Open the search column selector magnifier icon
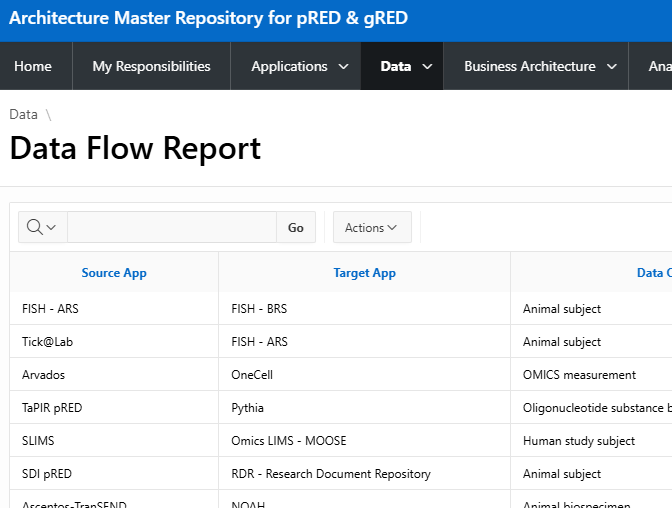The height and width of the screenshot is (508, 672). (x=42, y=227)
